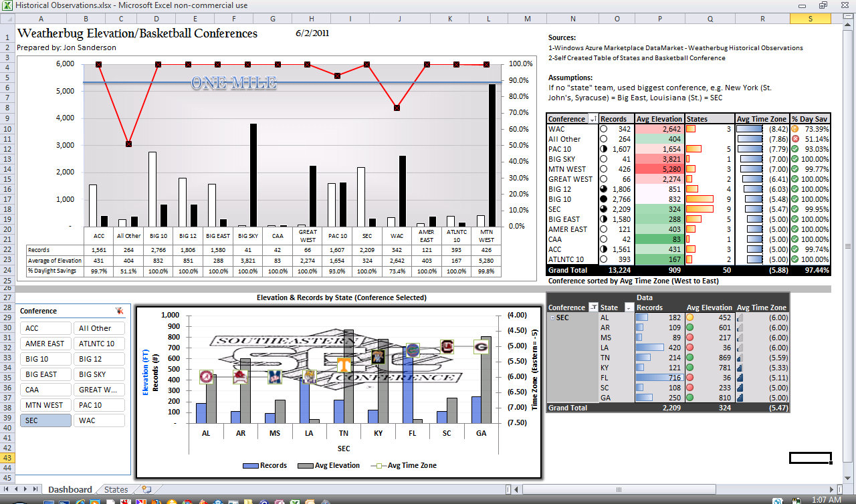Click the Insert Worksheet tab icon
856x504 pixels.
(146, 490)
